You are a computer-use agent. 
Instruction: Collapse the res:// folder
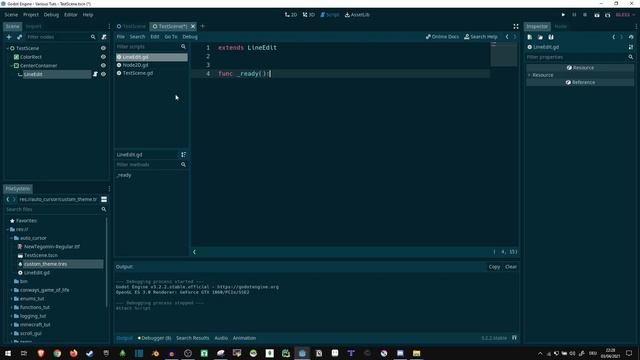click(7, 229)
